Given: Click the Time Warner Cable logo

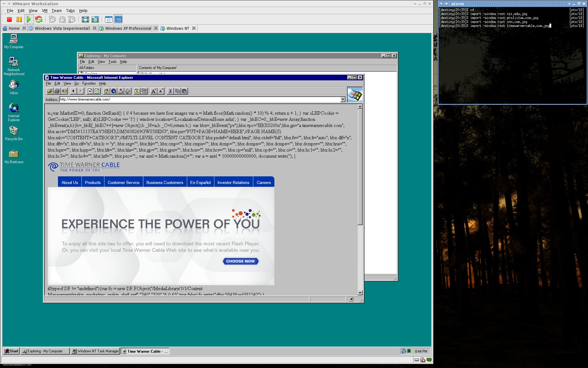Looking at the screenshot, I should click(84, 167).
